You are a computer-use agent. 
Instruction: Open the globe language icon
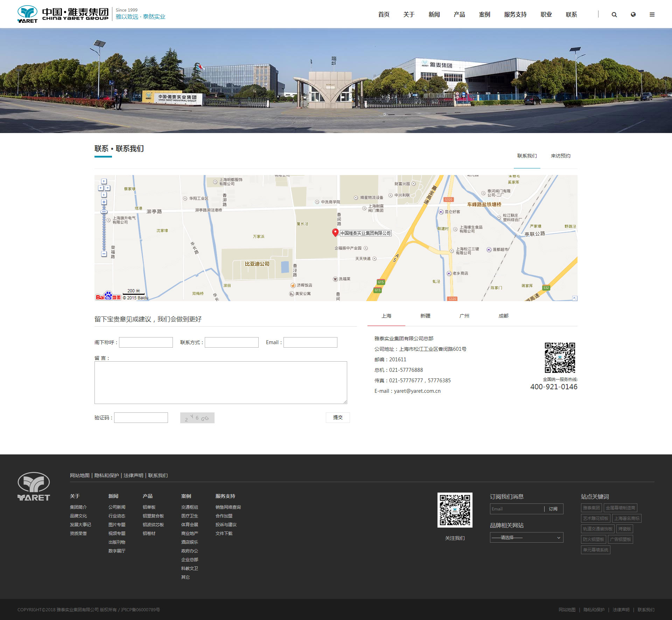[x=633, y=15]
